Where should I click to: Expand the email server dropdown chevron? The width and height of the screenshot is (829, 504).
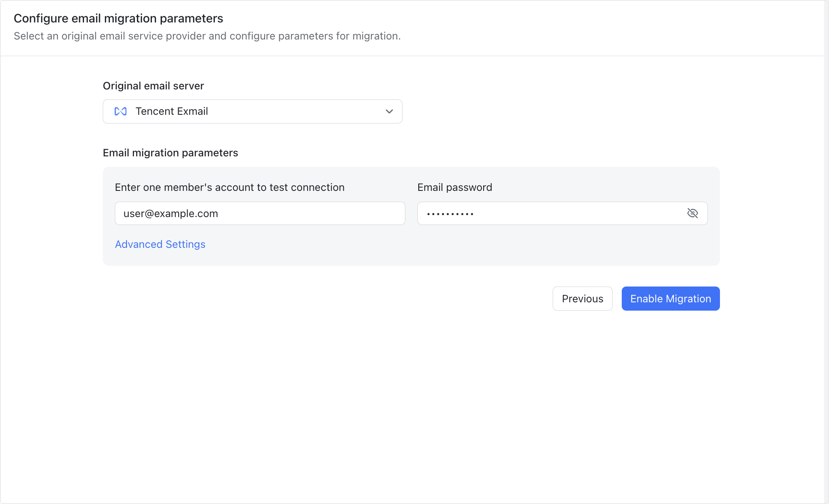point(389,111)
